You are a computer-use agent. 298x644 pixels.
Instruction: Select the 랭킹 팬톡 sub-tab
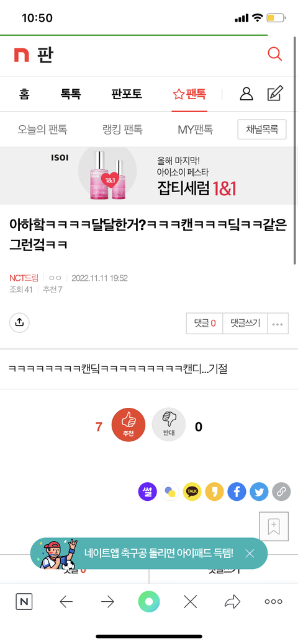click(122, 130)
